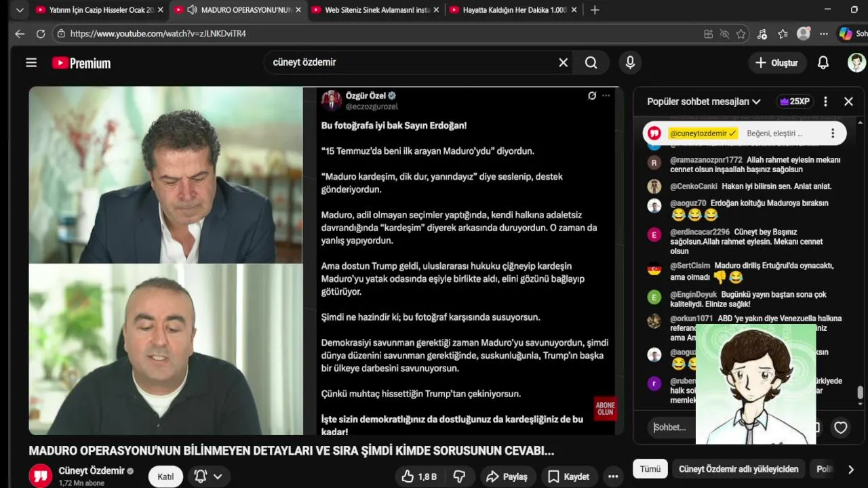Open the vertical tabs actions menu

click(20, 10)
